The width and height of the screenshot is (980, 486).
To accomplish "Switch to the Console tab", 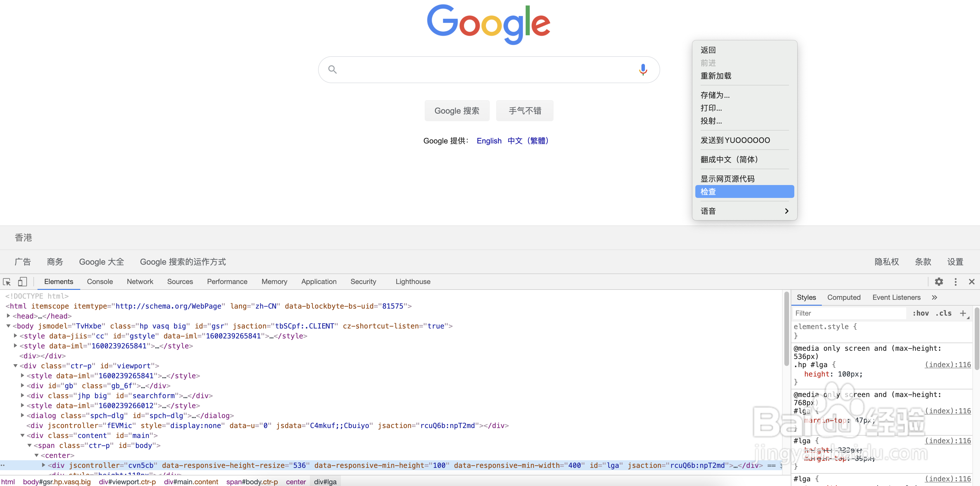I will click(x=100, y=282).
